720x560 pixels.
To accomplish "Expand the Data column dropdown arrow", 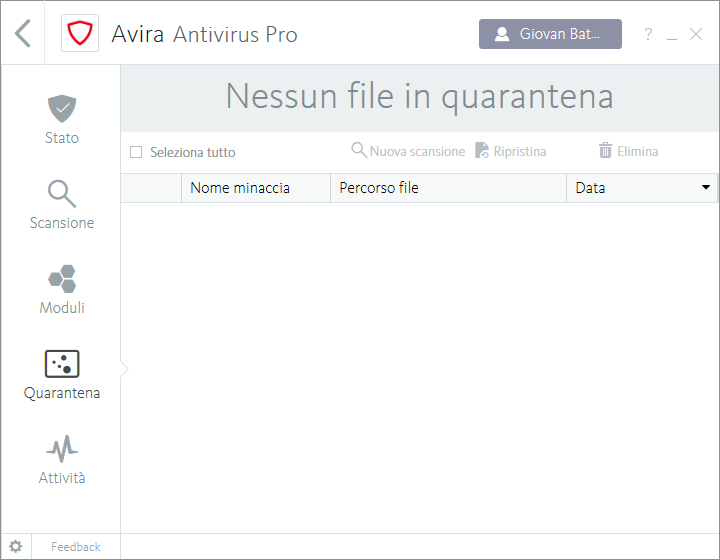I will click(x=706, y=188).
